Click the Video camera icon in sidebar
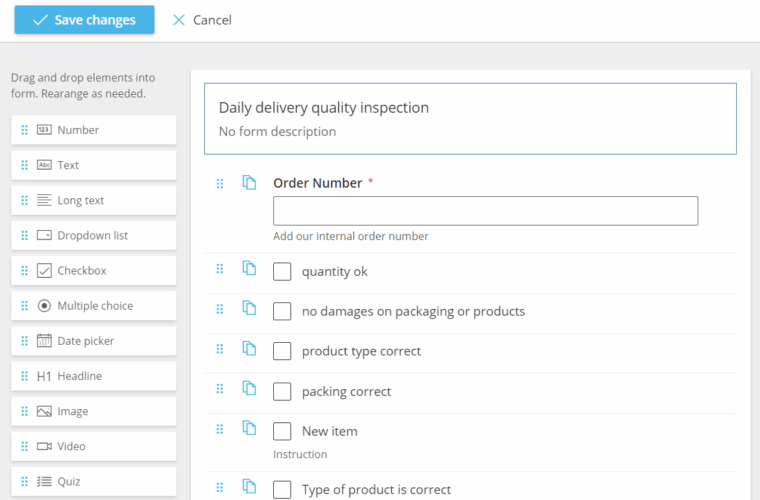Image resolution: width=760 pixels, height=500 pixels. pos(44,446)
